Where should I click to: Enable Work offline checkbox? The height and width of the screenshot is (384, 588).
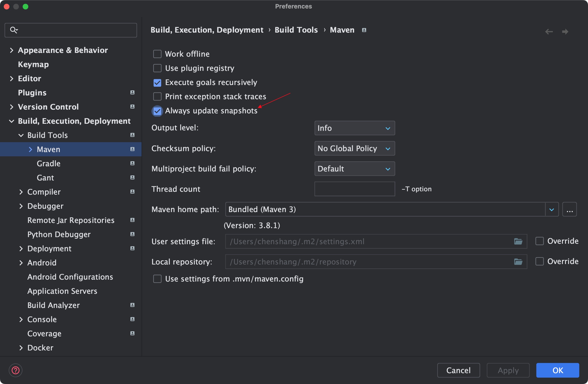point(157,54)
